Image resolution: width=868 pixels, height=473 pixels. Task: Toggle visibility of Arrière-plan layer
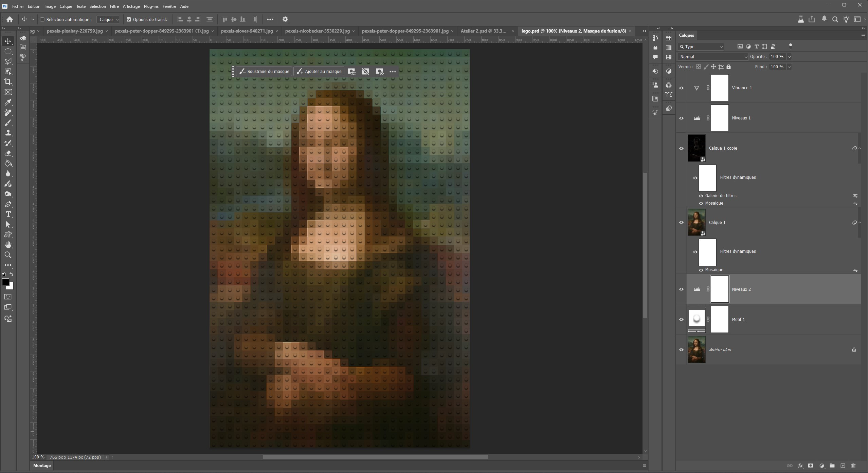pyautogui.click(x=681, y=350)
